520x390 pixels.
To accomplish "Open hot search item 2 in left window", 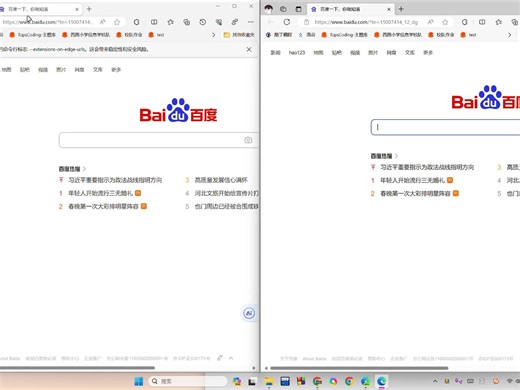I will pos(103,207).
